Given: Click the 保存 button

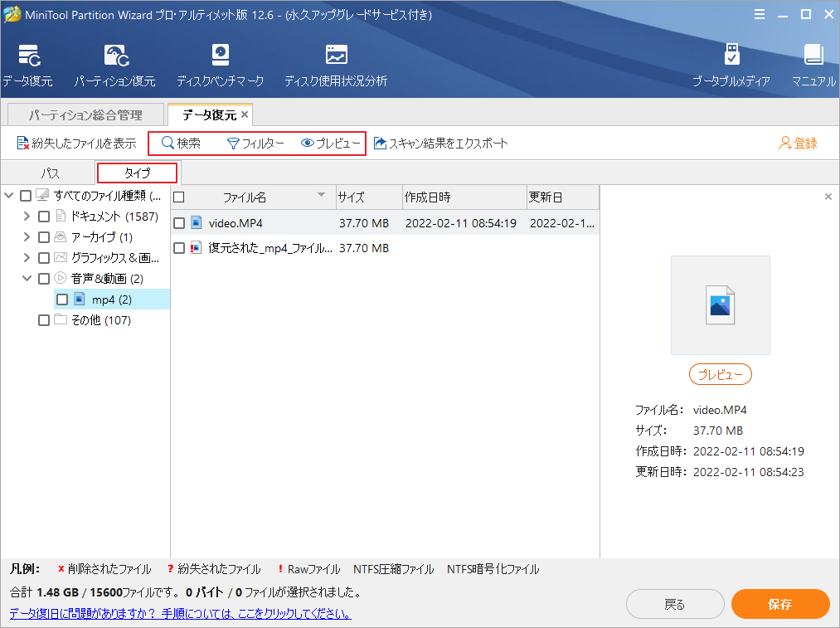Looking at the screenshot, I should tap(779, 604).
